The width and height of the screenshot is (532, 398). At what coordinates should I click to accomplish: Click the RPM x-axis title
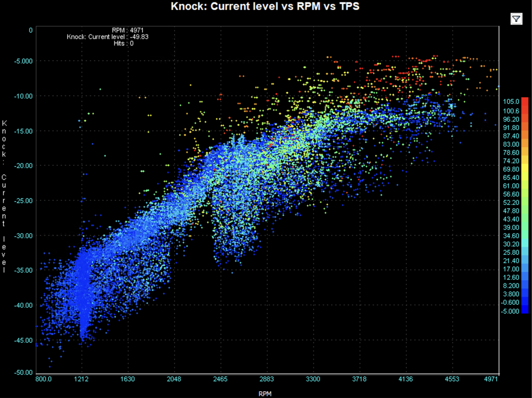(x=265, y=393)
